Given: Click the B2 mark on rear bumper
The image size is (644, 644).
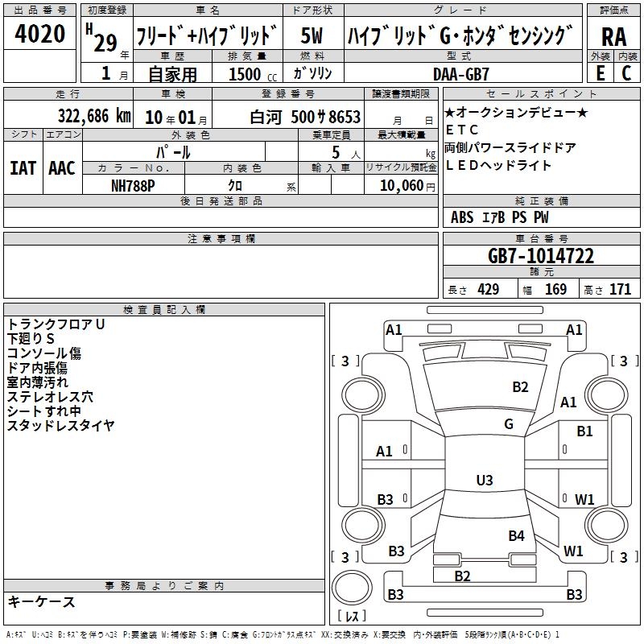Looking at the screenshot, I should pos(462,576).
